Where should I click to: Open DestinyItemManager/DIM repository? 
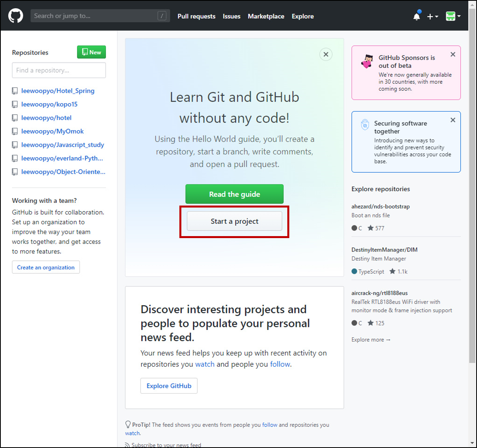coord(385,250)
